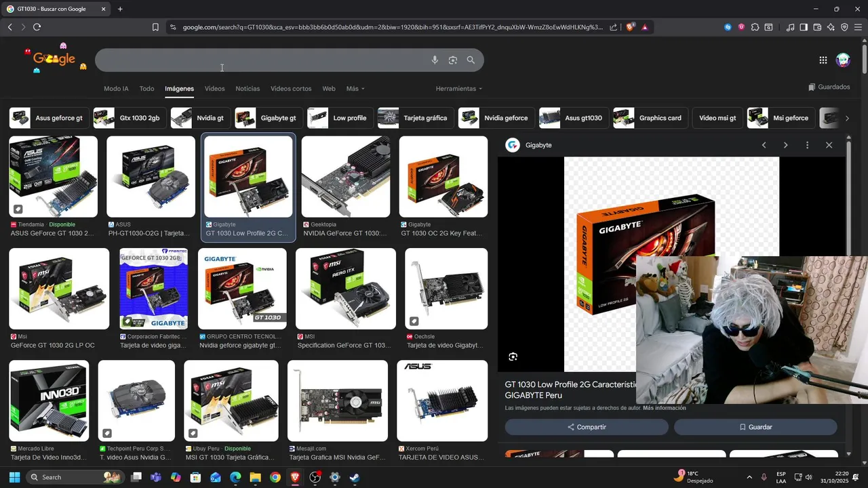Screen dimensions: 868x488
Task: Open Brave Shields lion icon
Action: click(630, 27)
